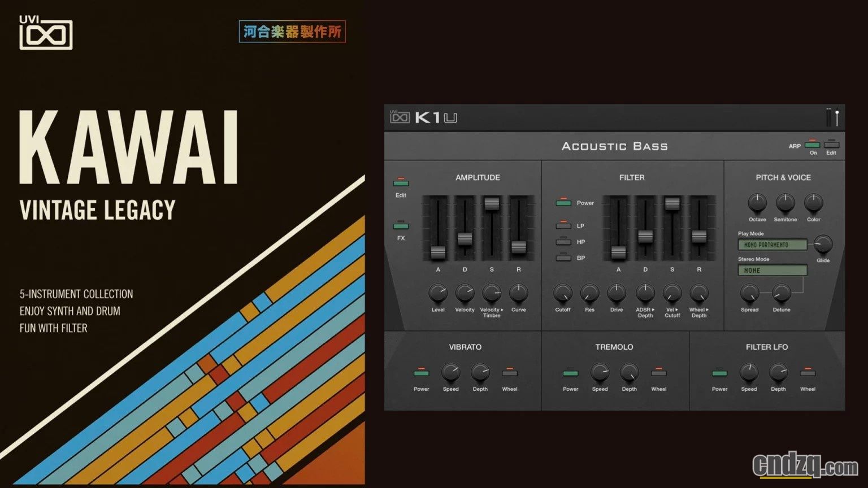868x488 pixels.
Task: Click the Cutoff knob in Filter section
Action: click(562, 293)
